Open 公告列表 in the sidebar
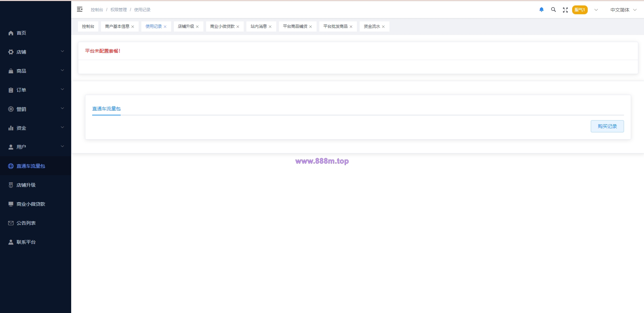 click(36, 223)
